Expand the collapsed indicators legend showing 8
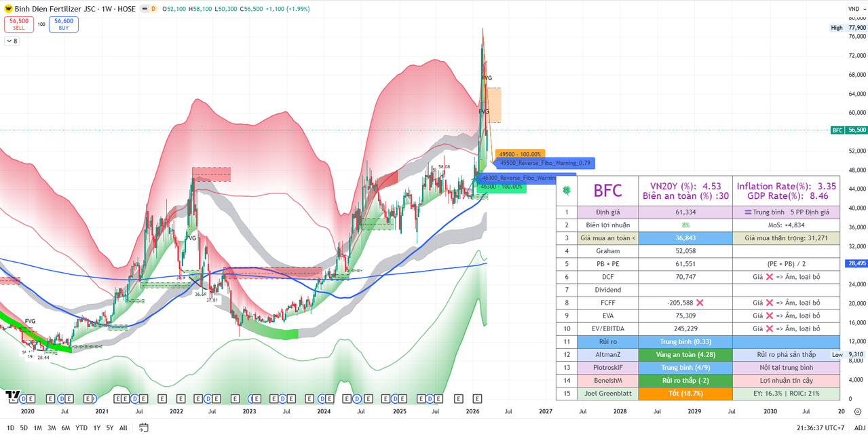This screenshot has width=868, height=435. pyautogui.click(x=12, y=41)
